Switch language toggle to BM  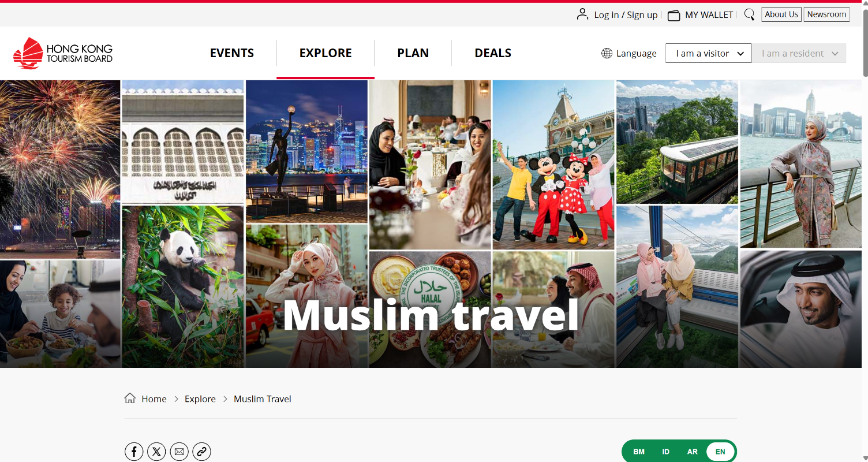(639, 452)
